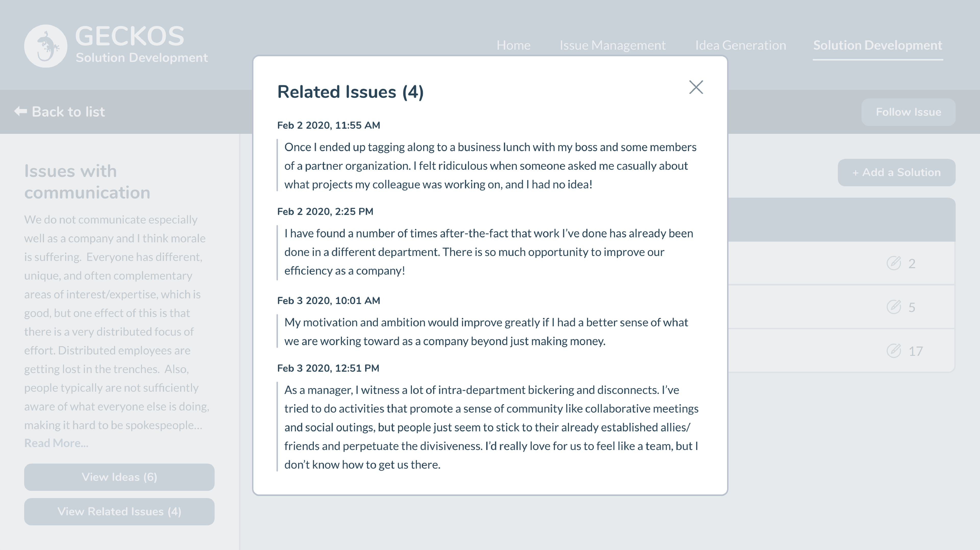Image resolution: width=980 pixels, height=550 pixels.
Task: Open the View Ideas (6) button
Action: pyautogui.click(x=119, y=477)
